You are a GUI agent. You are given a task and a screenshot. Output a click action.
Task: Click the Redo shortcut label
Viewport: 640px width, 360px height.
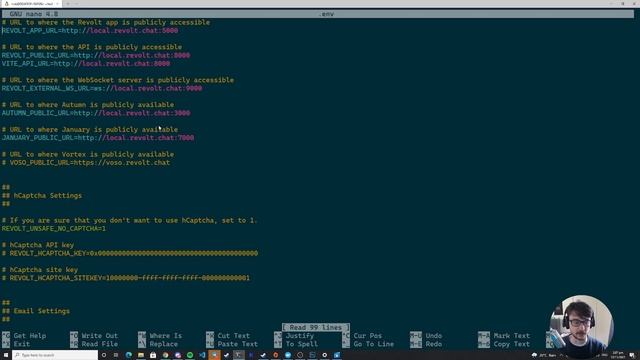point(434,344)
